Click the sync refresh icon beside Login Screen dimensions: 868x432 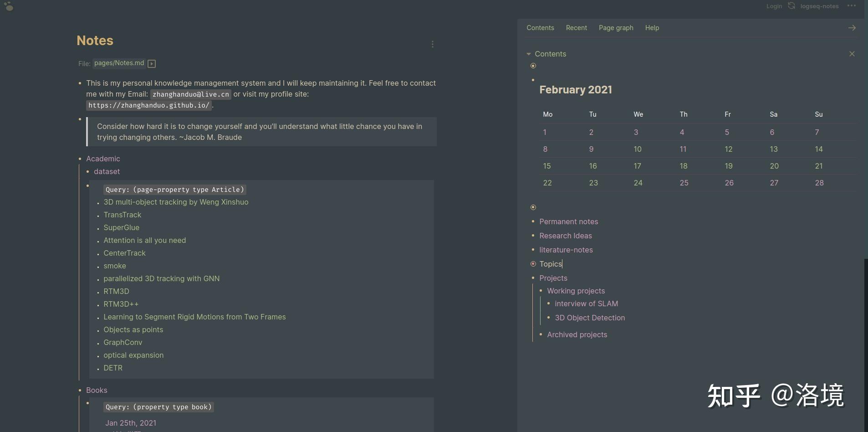(x=791, y=6)
